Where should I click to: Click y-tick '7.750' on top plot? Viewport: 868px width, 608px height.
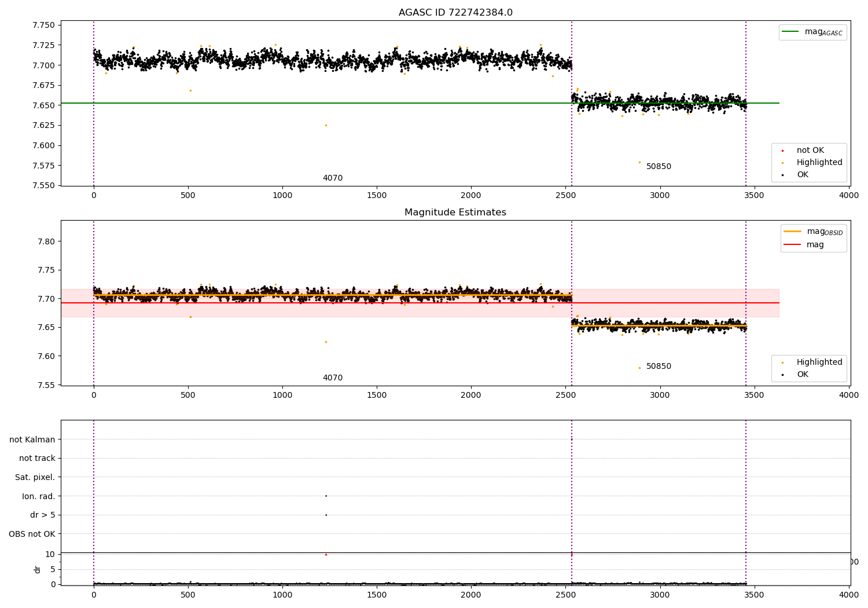(43, 25)
